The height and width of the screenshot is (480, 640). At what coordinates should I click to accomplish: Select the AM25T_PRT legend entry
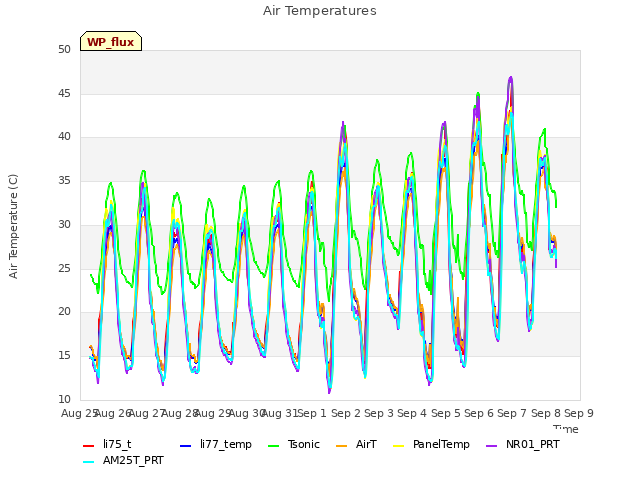click(x=123, y=460)
